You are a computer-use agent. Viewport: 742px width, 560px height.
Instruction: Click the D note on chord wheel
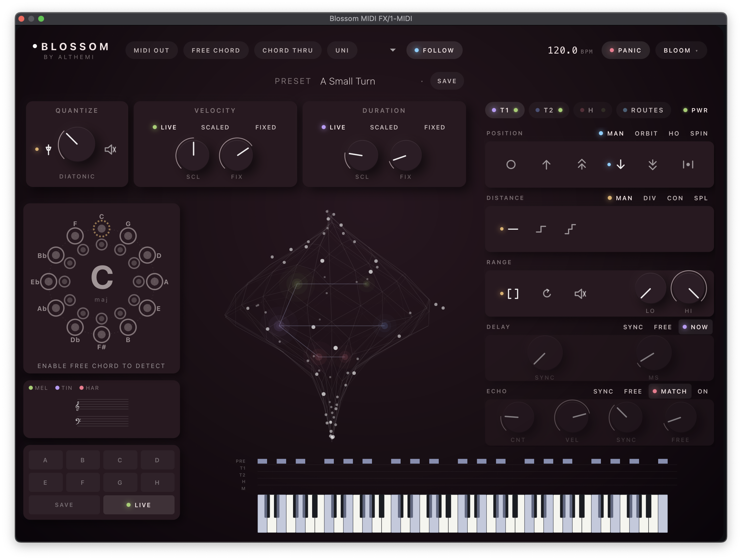coord(147,255)
